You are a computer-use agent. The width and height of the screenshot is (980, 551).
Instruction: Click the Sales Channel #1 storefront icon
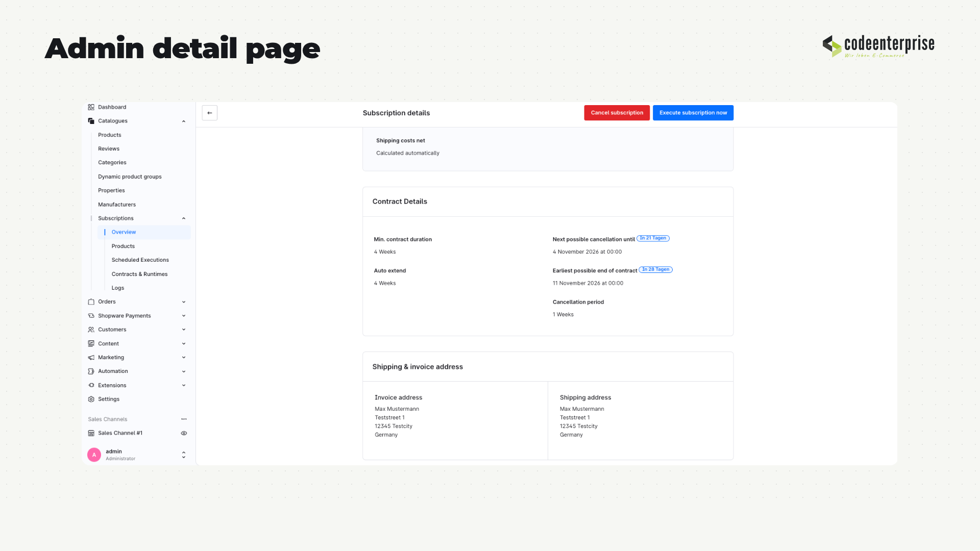pos(91,433)
